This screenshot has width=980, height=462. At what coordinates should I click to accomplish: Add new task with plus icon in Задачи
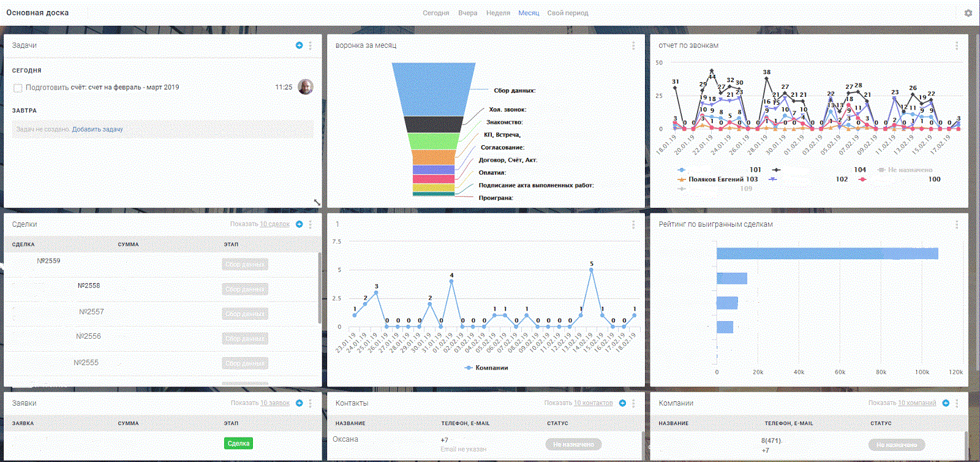300,45
